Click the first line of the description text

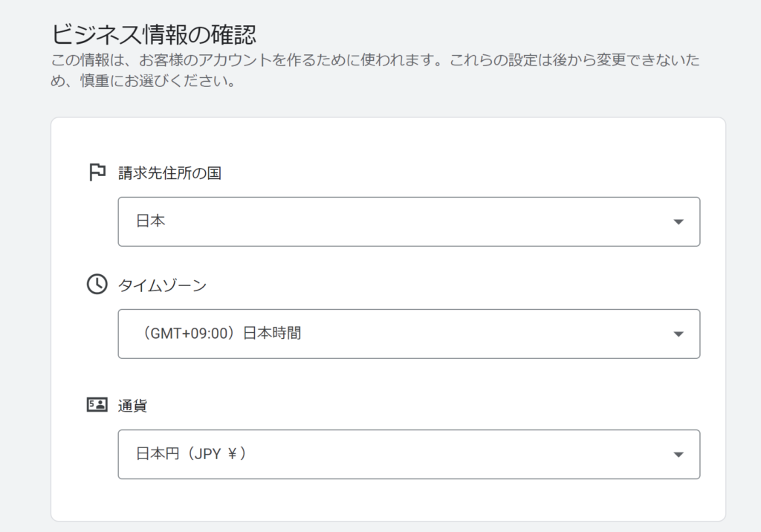click(375, 60)
